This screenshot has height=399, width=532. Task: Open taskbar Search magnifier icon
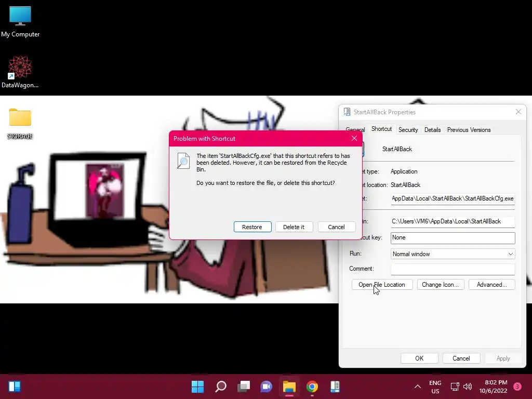click(x=220, y=387)
